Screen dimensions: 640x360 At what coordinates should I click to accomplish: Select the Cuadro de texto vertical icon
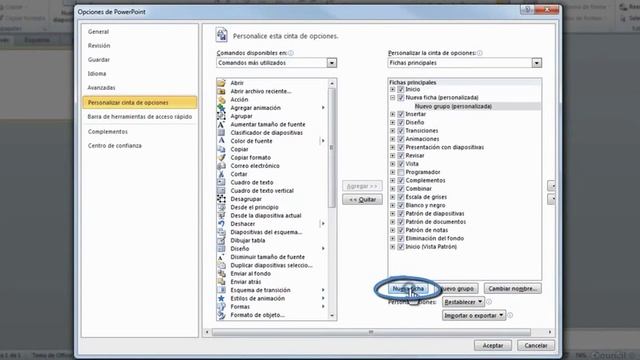coord(221,191)
